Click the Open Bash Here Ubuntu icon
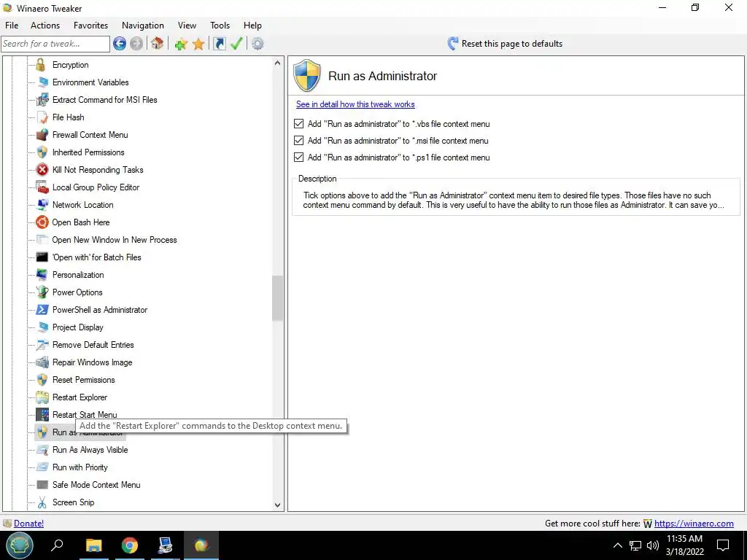 [42, 222]
